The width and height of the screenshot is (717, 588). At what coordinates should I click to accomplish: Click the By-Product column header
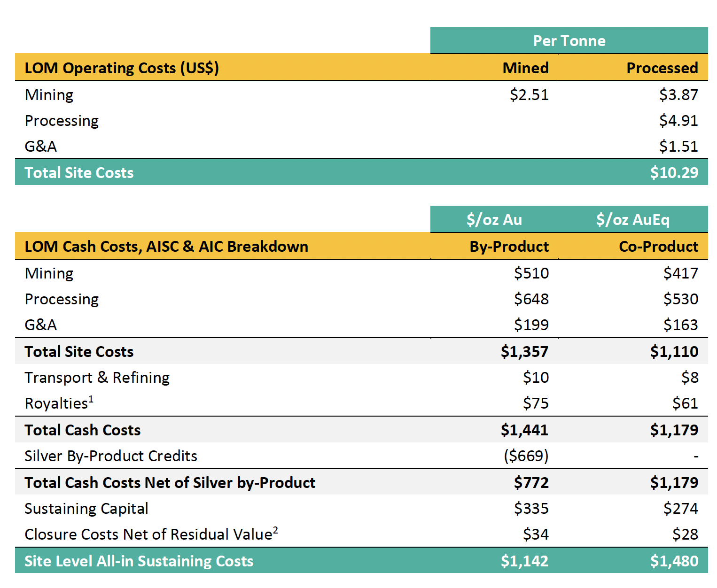click(509, 247)
